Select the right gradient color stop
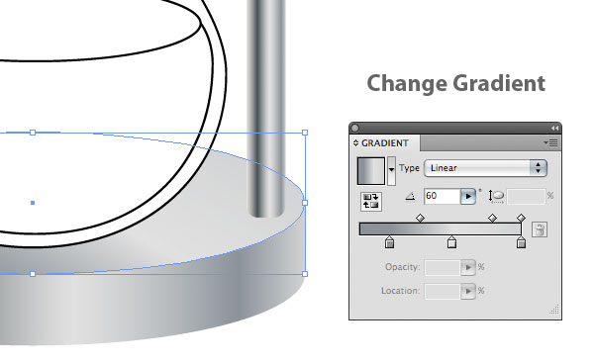This screenshot has height=364, width=594. point(522,242)
